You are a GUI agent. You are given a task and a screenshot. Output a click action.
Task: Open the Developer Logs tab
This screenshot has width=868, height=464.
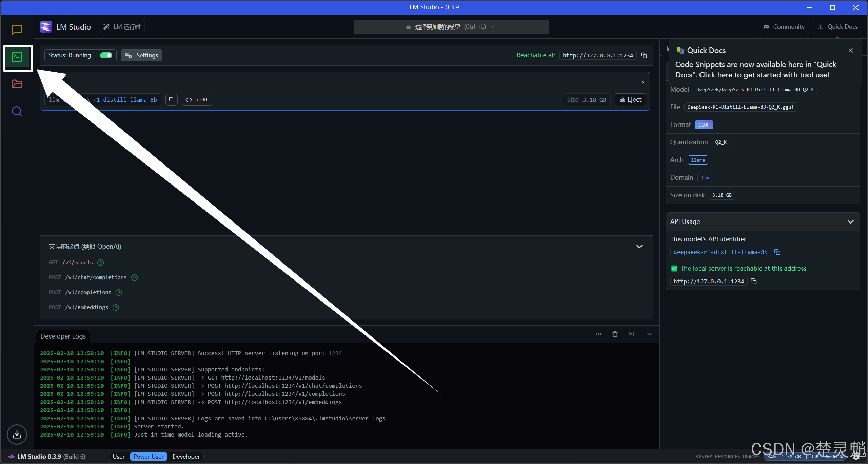click(x=63, y=336)
